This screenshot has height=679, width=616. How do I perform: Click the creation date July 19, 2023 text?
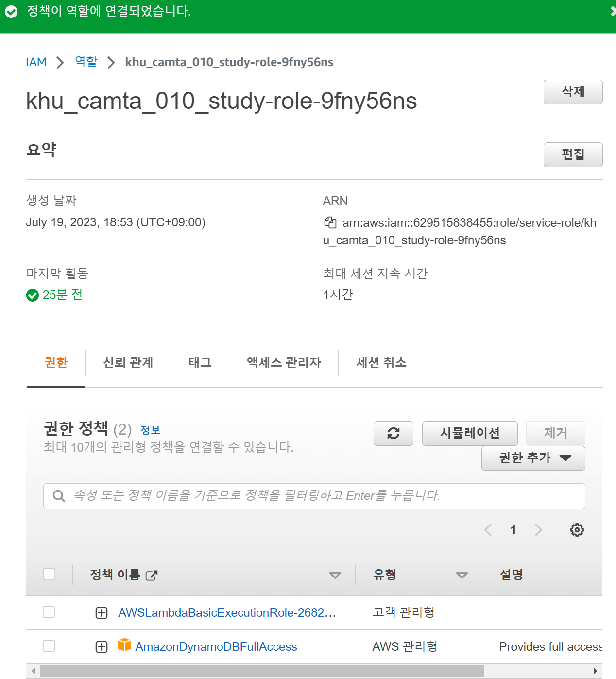(116, 222)
